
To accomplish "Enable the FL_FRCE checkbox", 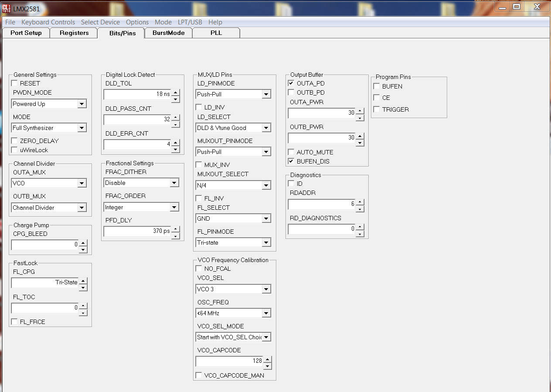I will pyautogui.click(x=14, y=322).
